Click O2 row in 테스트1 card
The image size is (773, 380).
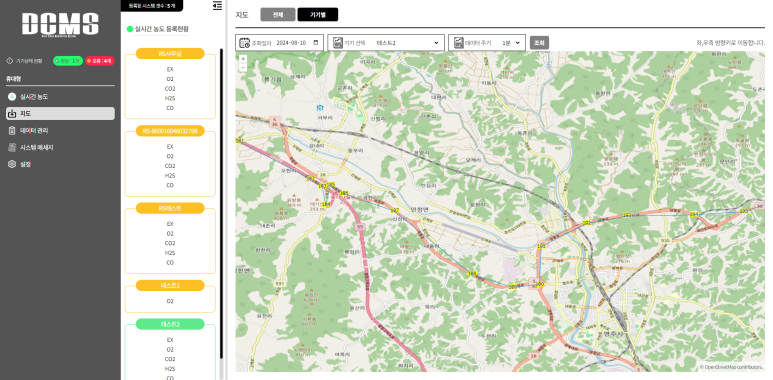pyautogui.click(x=170, y=301)
